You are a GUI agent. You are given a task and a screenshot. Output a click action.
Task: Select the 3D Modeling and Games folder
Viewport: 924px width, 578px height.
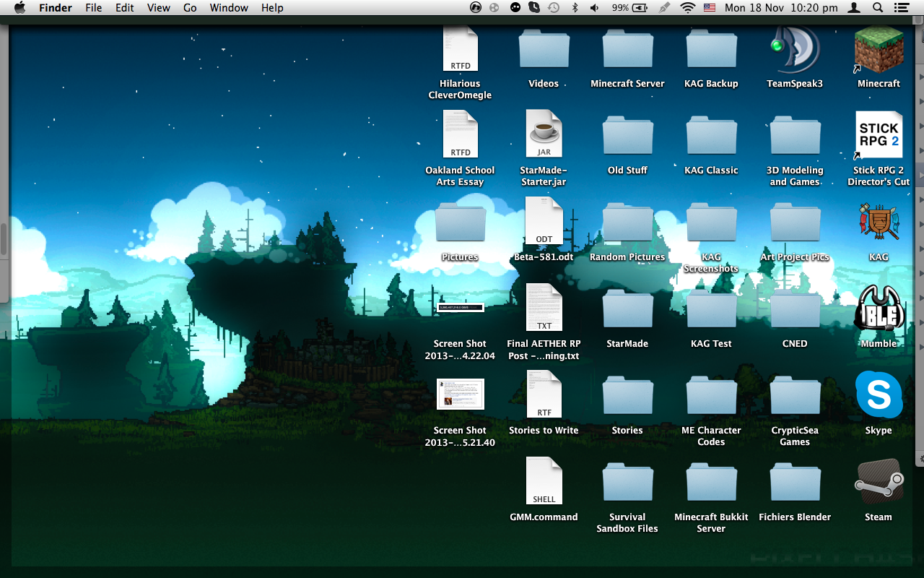pos(795,136)
